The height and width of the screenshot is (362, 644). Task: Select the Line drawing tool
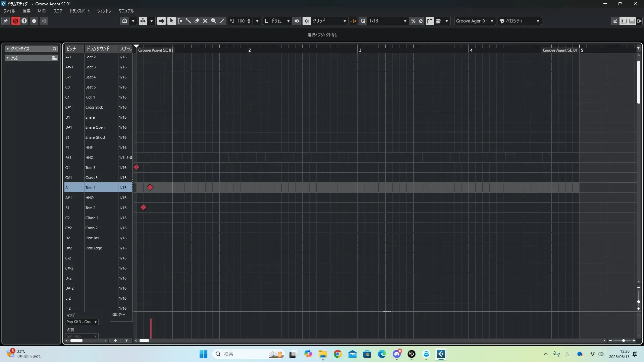(x=222, y=21)
